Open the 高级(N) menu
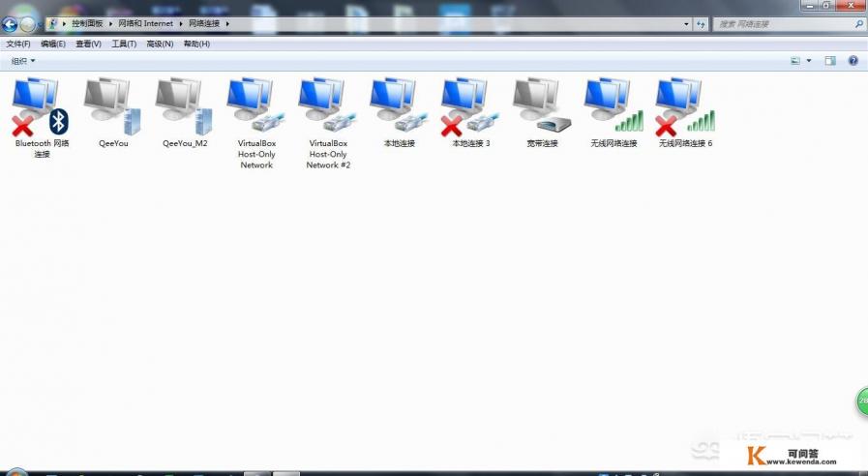Screen dimensions: 868x476 [160, 44]
